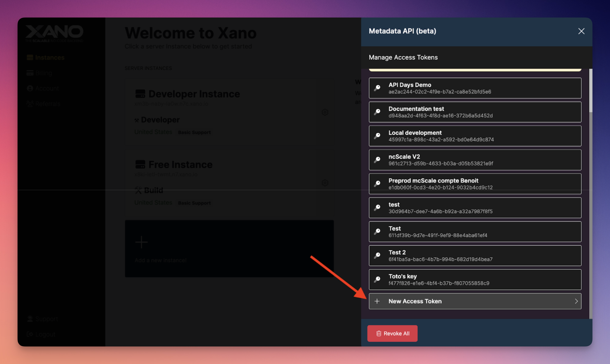Open Referrals in the sidebar
Screen dimensions: 610x364
pos(48,104)
